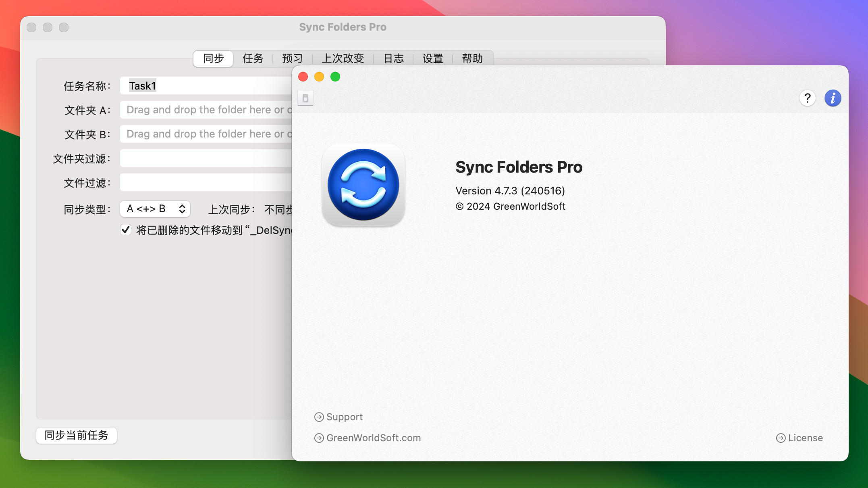Open the 设置 tab
This screenshot has height=488, width=868.
[x=433, y=58]
